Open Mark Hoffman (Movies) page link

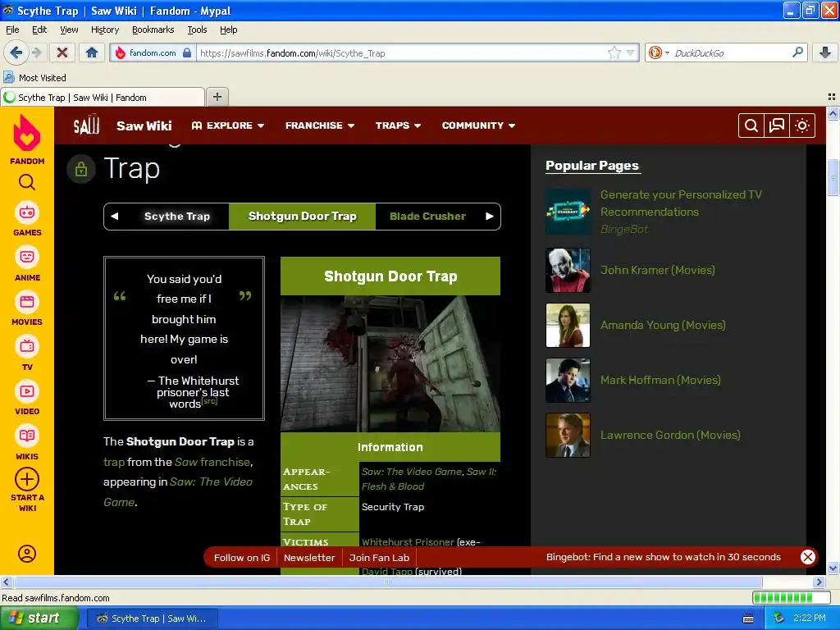[660, 380]
